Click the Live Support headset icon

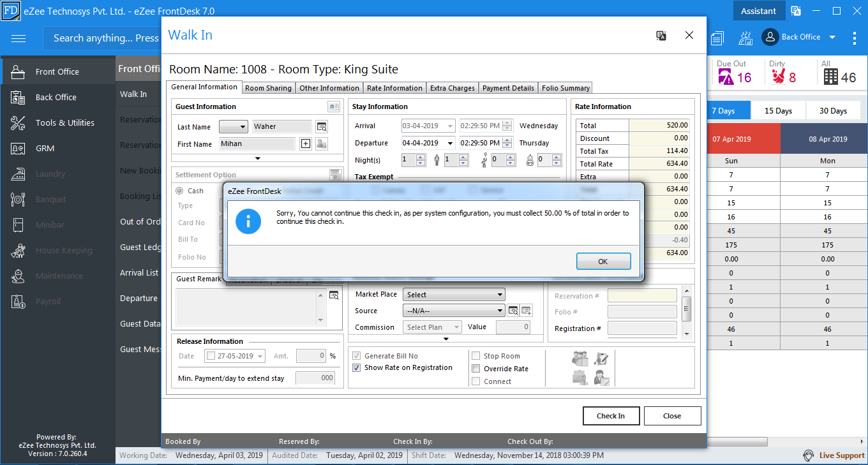[809, 455]
